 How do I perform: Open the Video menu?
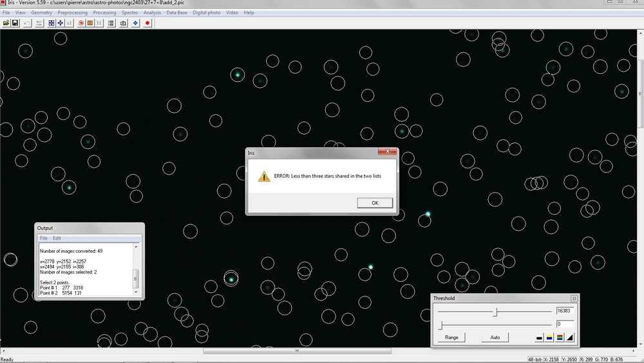click(x=232, y=13)
